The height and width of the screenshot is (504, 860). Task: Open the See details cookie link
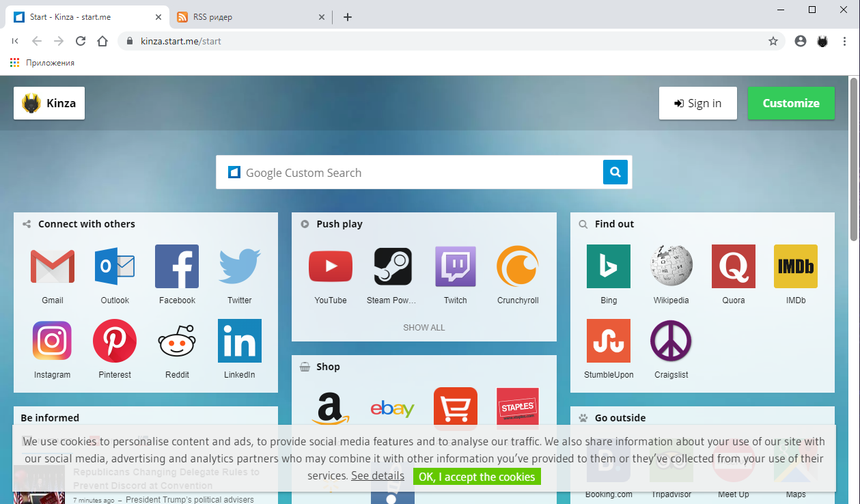pos(378,476)
